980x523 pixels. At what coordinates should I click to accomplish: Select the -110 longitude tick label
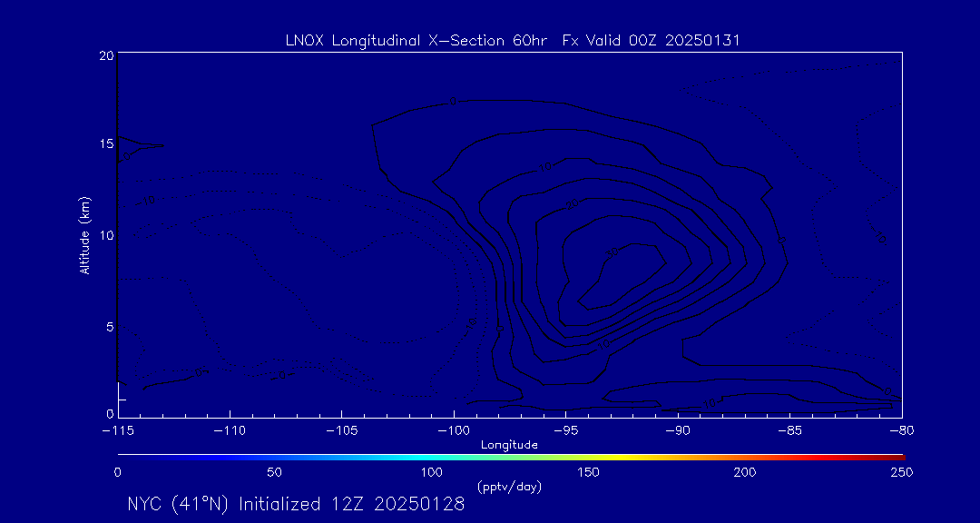coord(230,431)
